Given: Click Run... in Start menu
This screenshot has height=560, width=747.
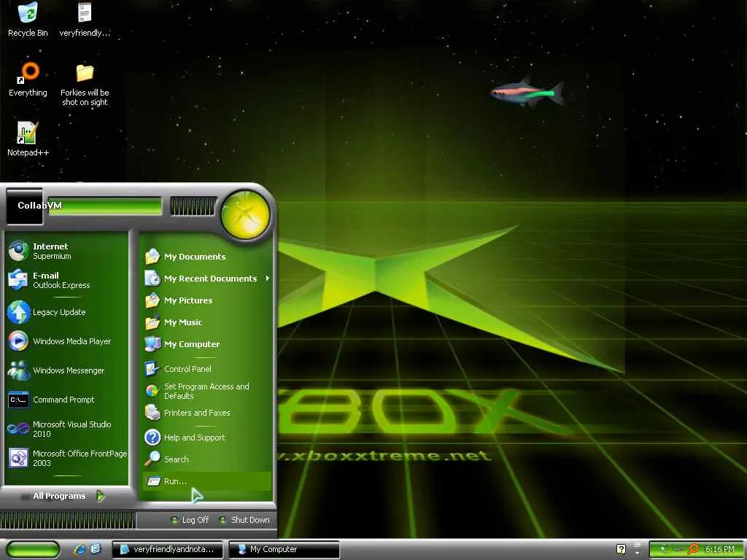Looking at the screenshot, I should click(x=206, y=481).
